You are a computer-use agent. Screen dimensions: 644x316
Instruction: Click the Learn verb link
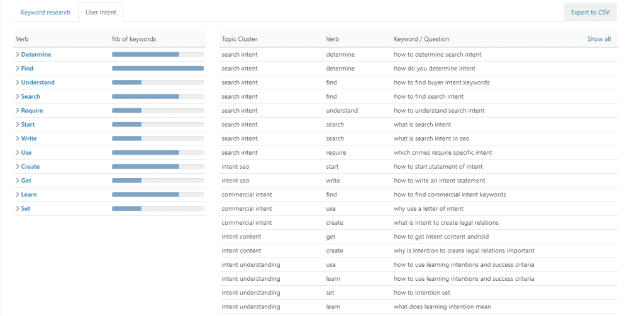click(29, 195)
